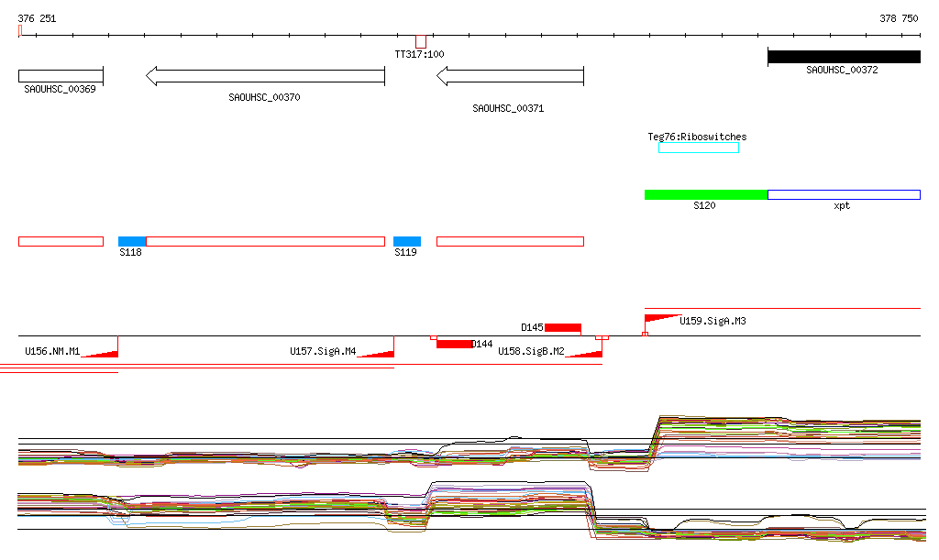
Task: Click the SAOUHSC_00369 gene box
Action: pyautogui.click(x=61, y=76)
